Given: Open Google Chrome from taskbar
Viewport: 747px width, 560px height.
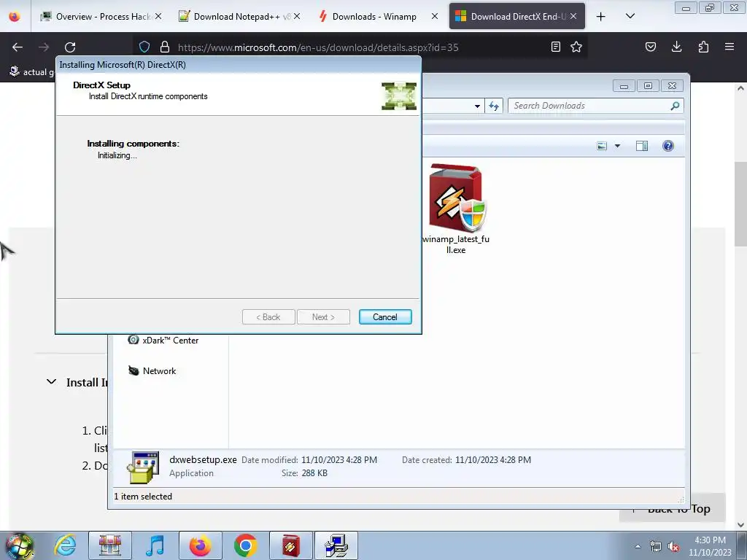Looking at the screenshot, I should tap(245, 545).
